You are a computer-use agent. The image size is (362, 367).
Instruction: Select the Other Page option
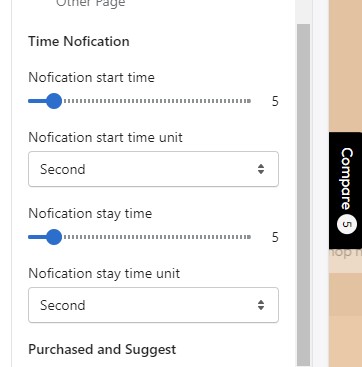tap(91, 3)
